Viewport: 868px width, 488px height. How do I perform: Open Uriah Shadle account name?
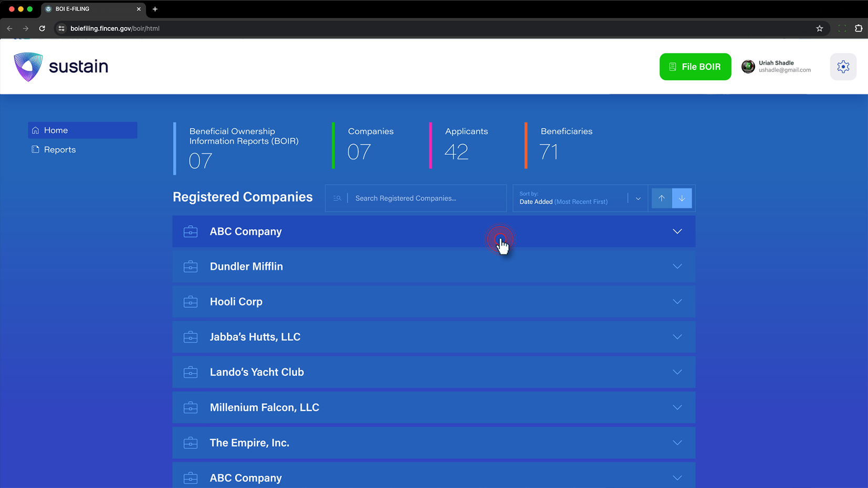coord(776,63)
